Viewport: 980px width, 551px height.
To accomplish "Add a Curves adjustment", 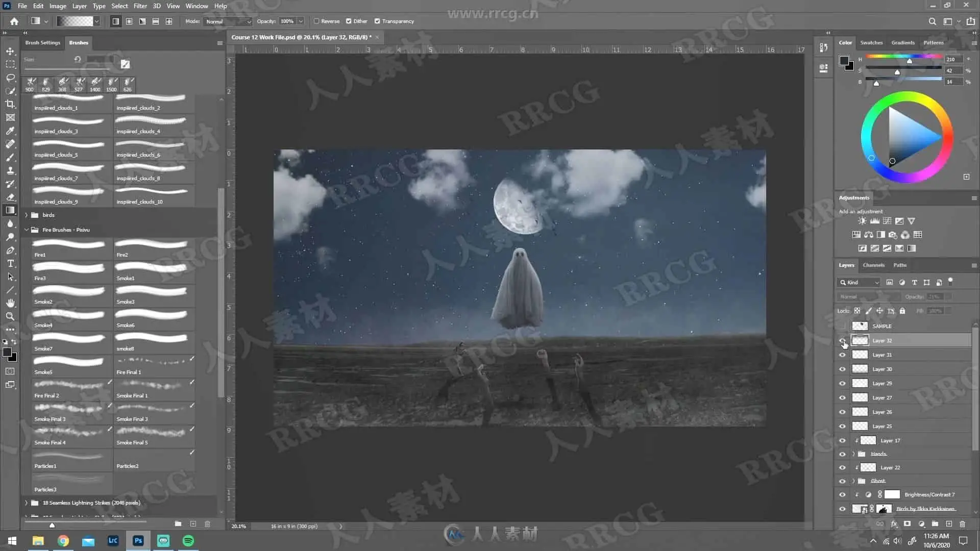I will tap(887, 221).
